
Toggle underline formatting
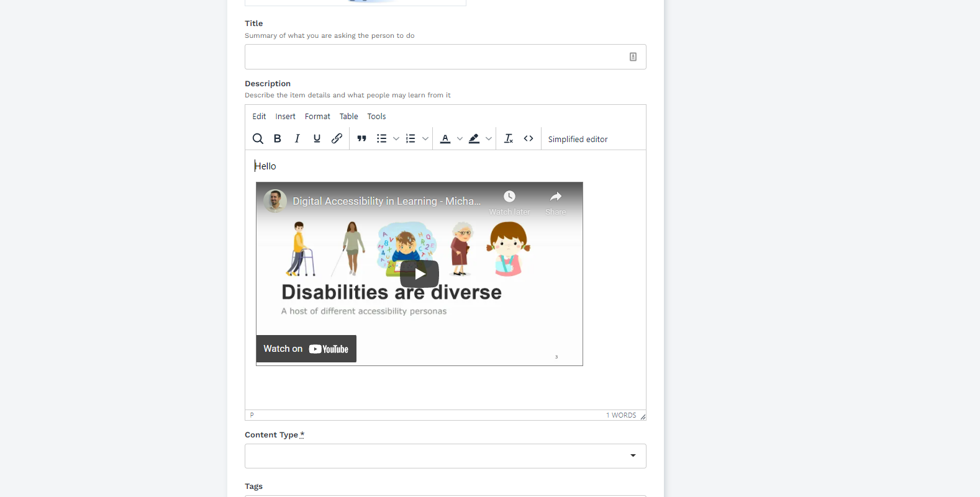pos(317,138)
